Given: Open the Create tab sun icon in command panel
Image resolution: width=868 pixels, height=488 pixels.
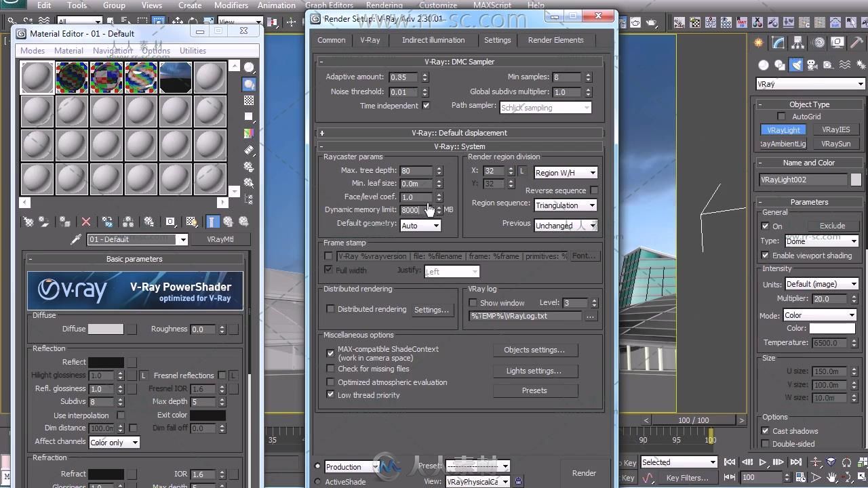Looking at the screenshot, I should (x=759, y=43).
